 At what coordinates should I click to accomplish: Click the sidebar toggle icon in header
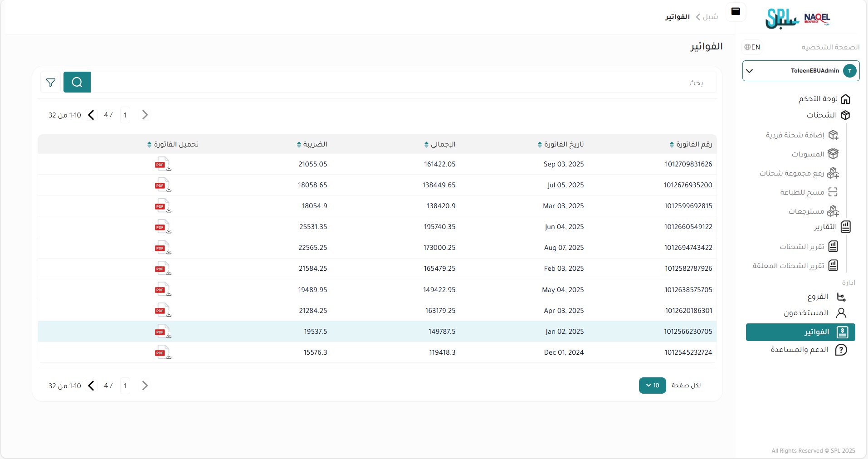(736, 12)
